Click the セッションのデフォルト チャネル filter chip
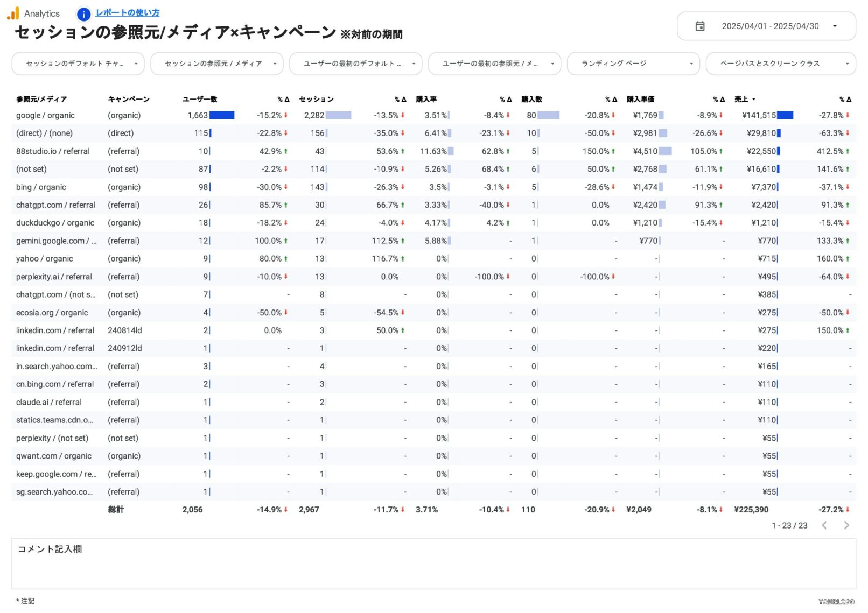 (x=78, y=64)
